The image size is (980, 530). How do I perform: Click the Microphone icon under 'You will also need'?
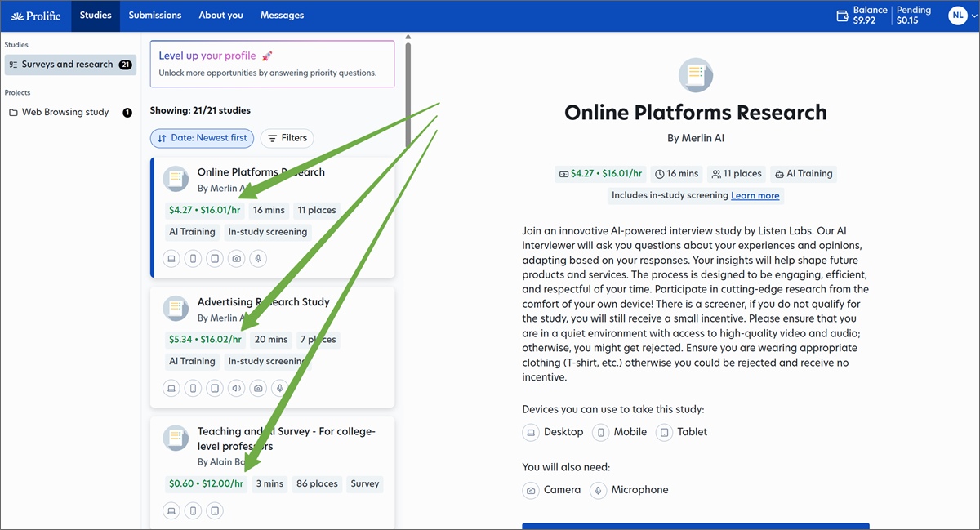coord(599,490)
